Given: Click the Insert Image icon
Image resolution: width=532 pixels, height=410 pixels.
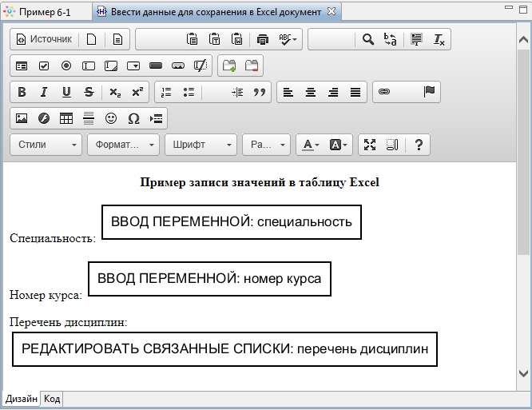Looking at the screenshot, I should click(x=22, y=118).
